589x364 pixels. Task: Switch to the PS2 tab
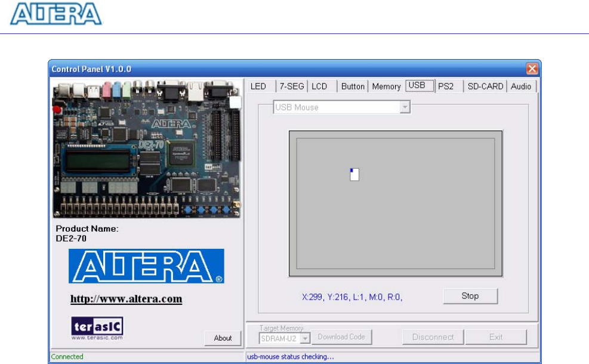coord(449,87)
